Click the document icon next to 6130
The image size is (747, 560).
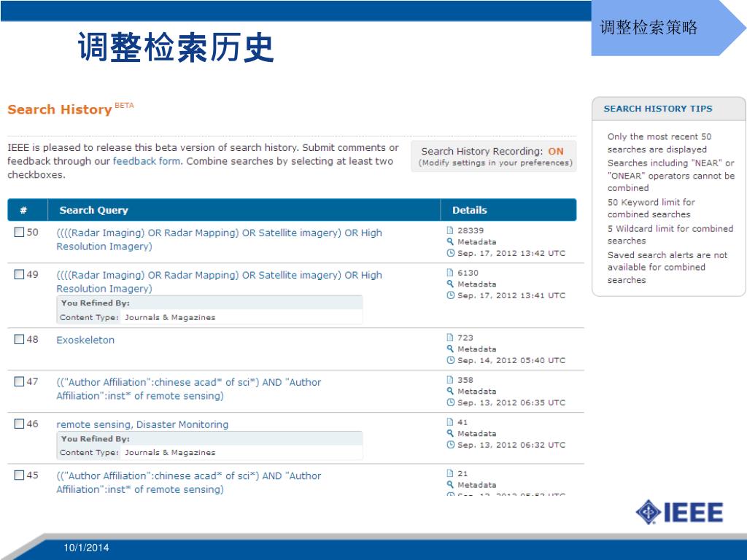(449, 273)
